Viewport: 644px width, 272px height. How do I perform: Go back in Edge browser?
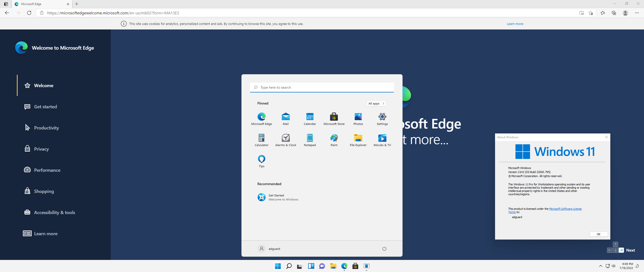click(x=7, y=13)
